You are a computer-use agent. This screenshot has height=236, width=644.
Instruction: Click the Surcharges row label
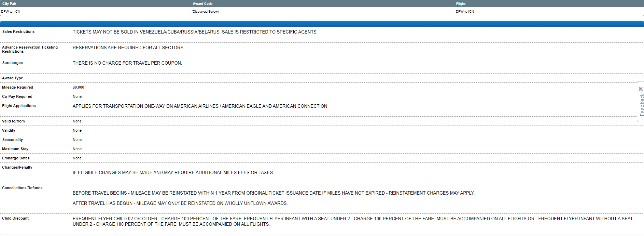(x=12, y=63)
